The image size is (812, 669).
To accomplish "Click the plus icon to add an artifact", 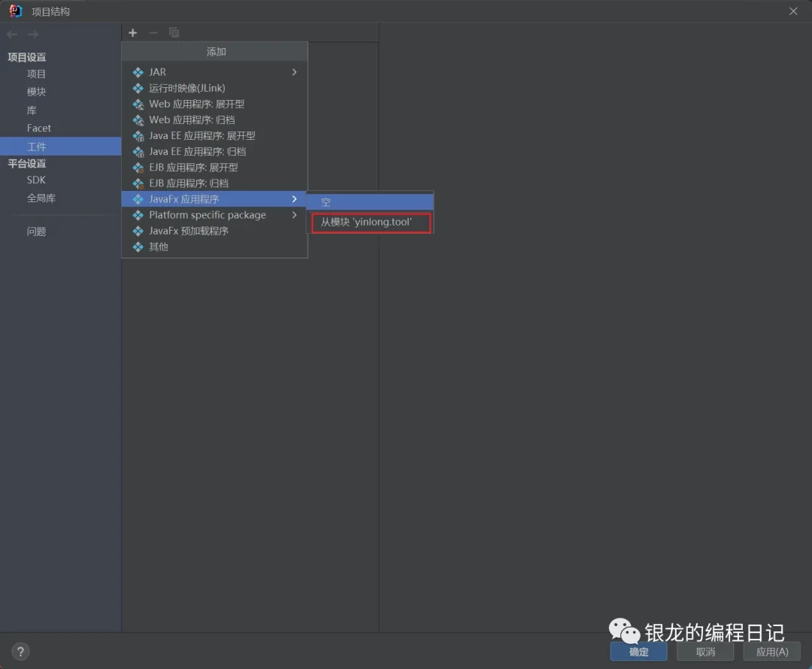I will pyautogui.click(x=132, y=32).
